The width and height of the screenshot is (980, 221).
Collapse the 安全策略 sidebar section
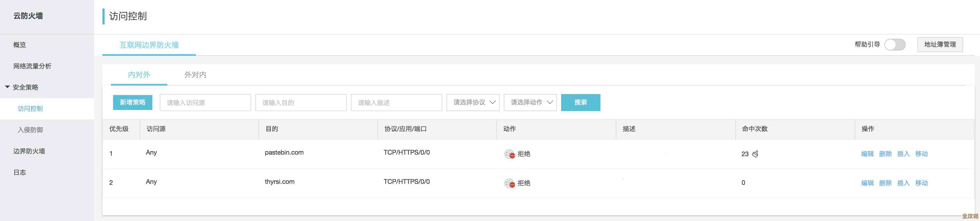(7, 87)
